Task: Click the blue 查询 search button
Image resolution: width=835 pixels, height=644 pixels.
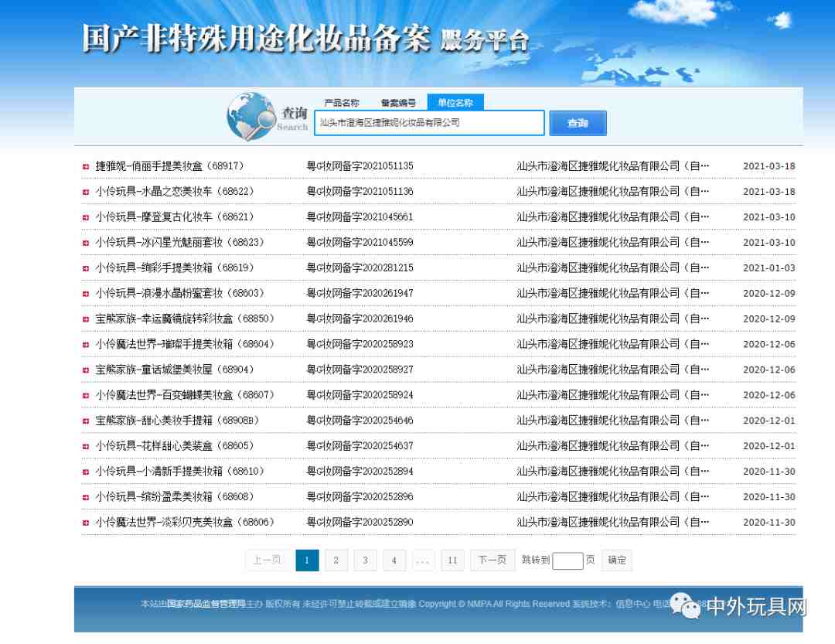Action: (578, 123)
